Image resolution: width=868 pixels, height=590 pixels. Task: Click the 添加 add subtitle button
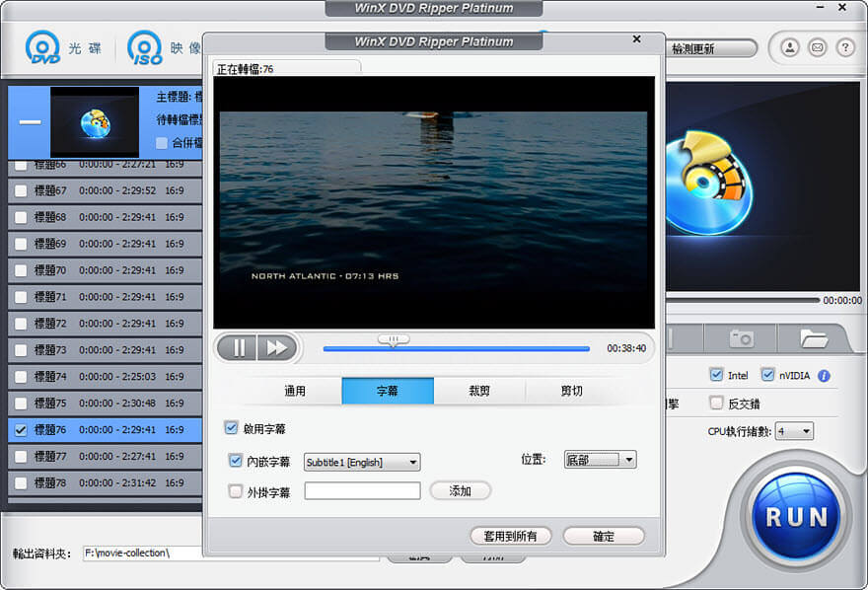tap(460, 491)
